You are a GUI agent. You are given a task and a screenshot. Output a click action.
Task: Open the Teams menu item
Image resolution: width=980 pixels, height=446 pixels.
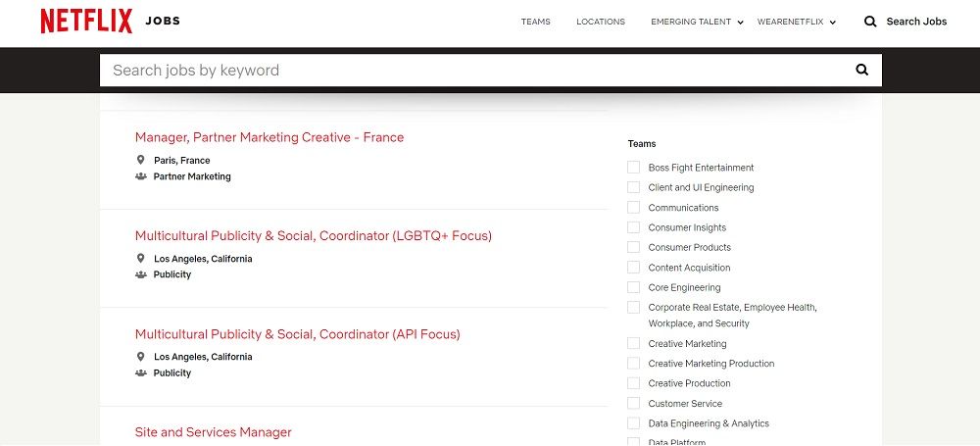pos(536,22)
